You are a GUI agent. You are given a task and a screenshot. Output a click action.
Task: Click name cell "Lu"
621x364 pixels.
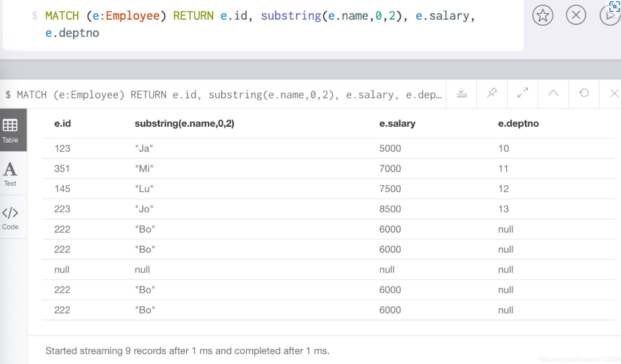(144, 189)
